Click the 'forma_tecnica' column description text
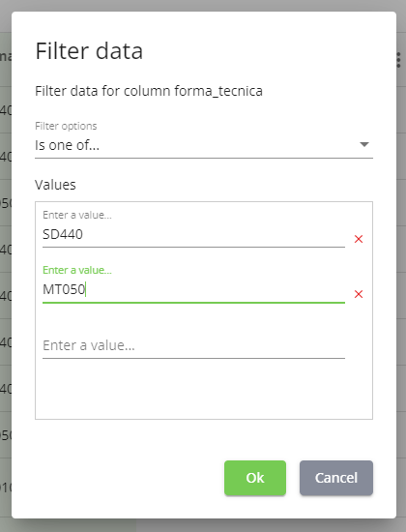The width and height of the screenshot is (406, 532). 149,91
